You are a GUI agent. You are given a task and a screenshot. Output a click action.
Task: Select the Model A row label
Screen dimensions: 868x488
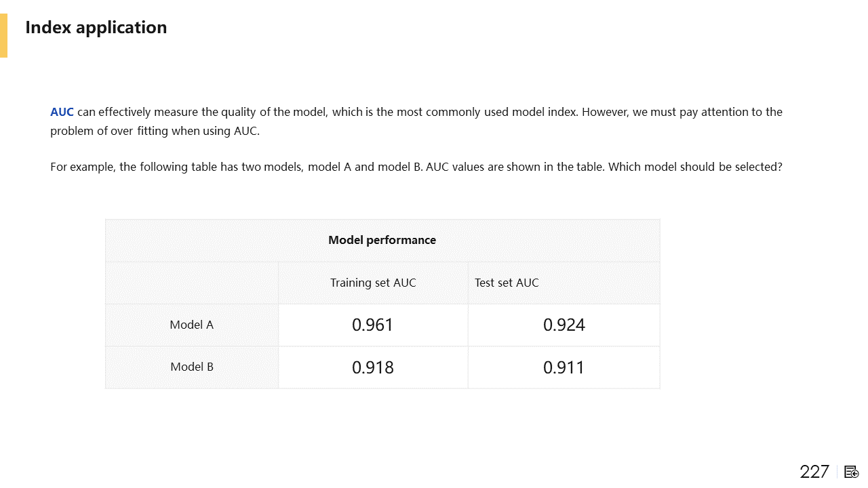pyautogui.click(x=191, y=325)
